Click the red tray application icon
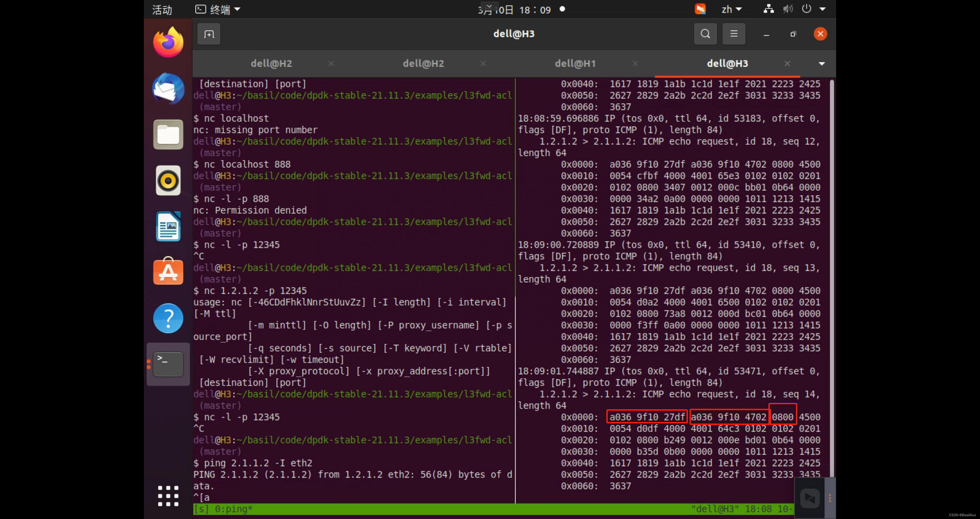Image resolution: width=980 pixels, height=519 pixels. click(700, 9)
